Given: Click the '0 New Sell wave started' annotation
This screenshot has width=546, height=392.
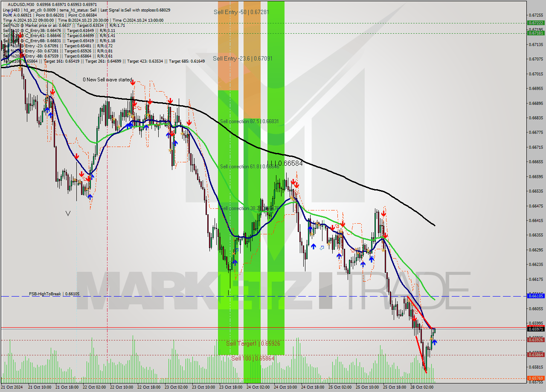Looking at the screenshot, I should pos(107,80).
